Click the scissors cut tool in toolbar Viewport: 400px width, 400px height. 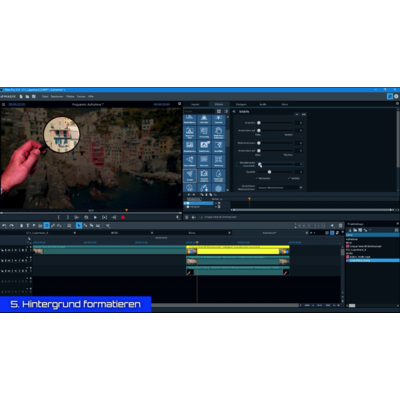108,226
